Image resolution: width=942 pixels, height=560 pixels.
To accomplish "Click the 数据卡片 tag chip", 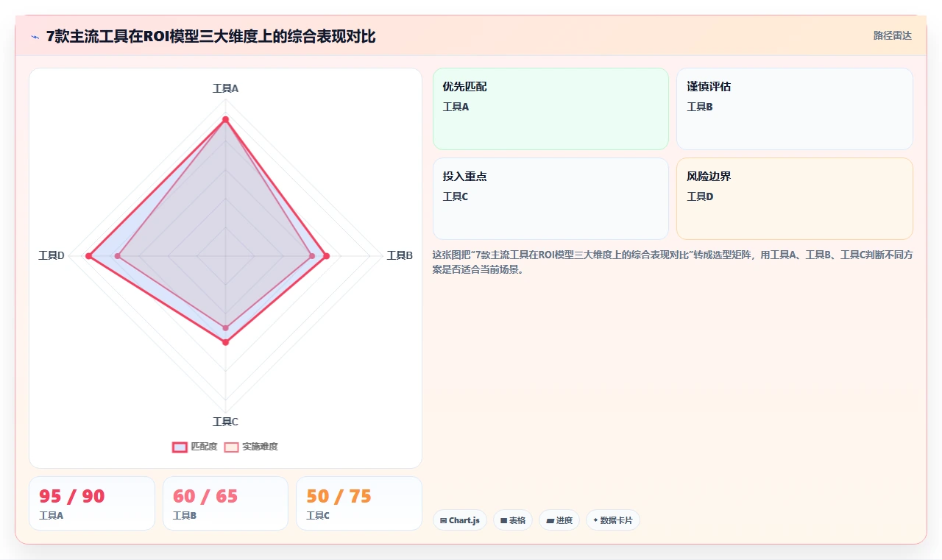I will tap(613, 520).
